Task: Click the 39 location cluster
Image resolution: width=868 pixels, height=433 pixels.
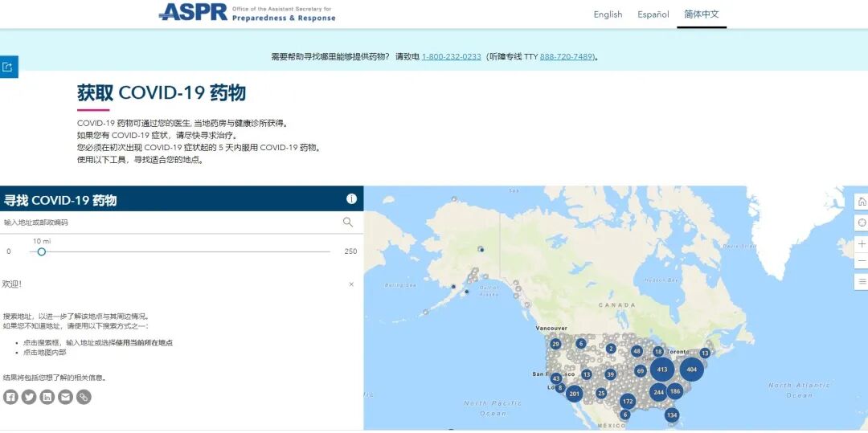Action: (x=610, y=374)
